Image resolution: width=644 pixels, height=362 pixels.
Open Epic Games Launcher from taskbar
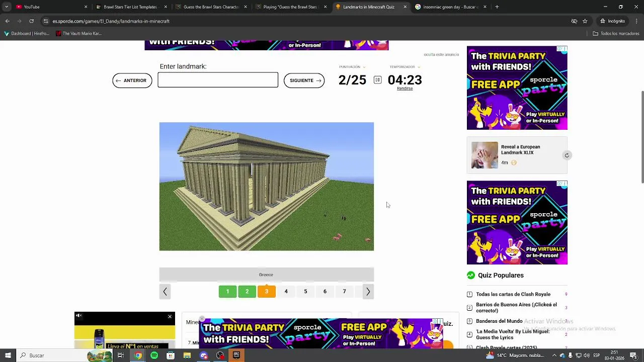point(236,355)
